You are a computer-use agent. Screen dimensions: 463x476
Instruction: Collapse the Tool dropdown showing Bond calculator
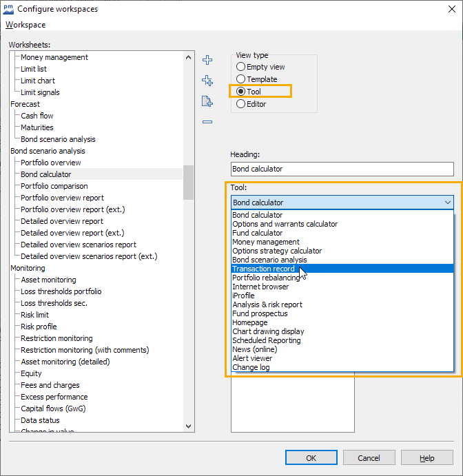point(448,203)
